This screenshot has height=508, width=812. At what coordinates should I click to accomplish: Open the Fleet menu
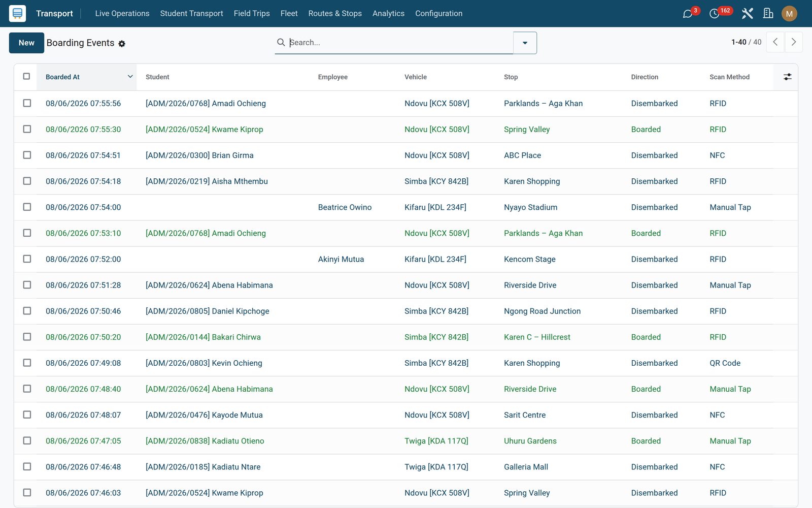pos(289,13)
